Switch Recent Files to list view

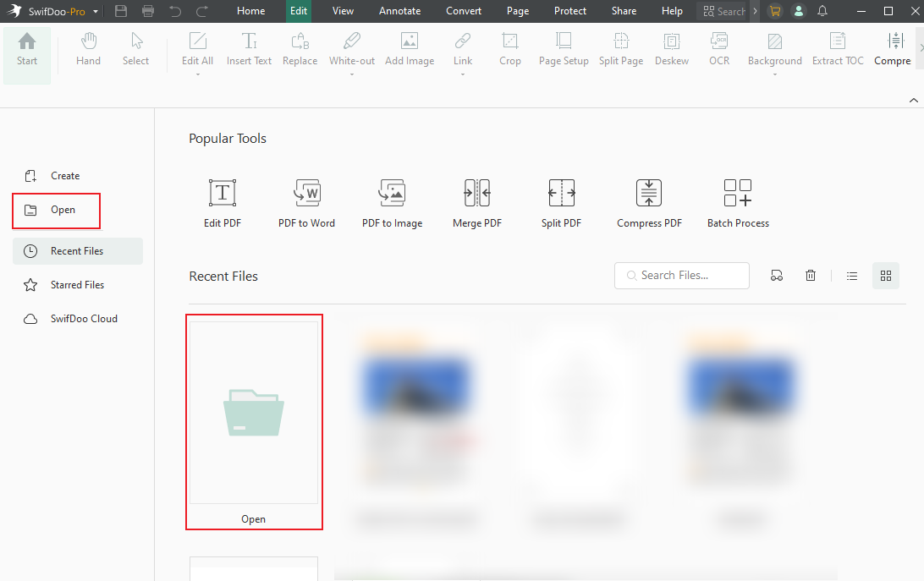[851, 275]
